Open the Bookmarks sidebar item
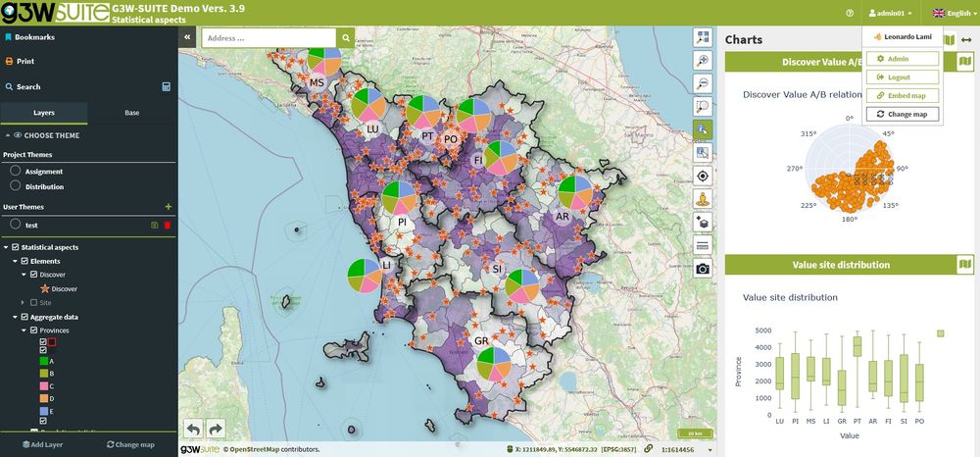This screenshot has height=457, width=980. (x=29, y=37)
